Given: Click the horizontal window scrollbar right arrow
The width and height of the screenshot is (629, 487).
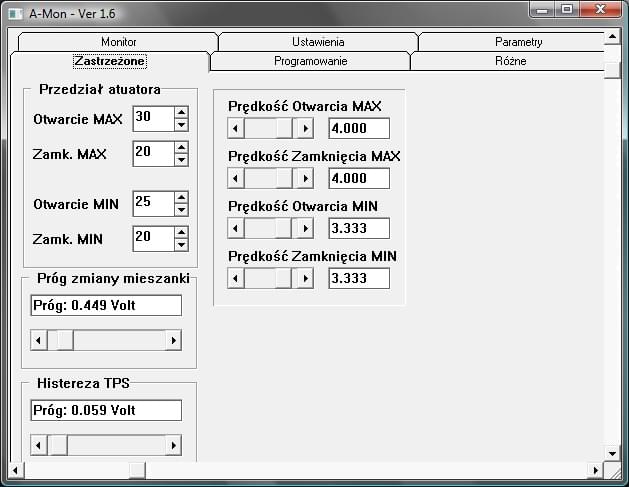Looking at the screenshot, I should click(x=596, y=470).
